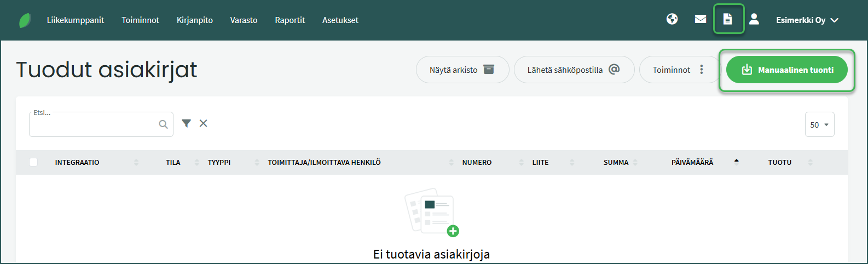868x264 pixels.
Task: Open the Kirjanpito menu
Action: pos(194,20)
